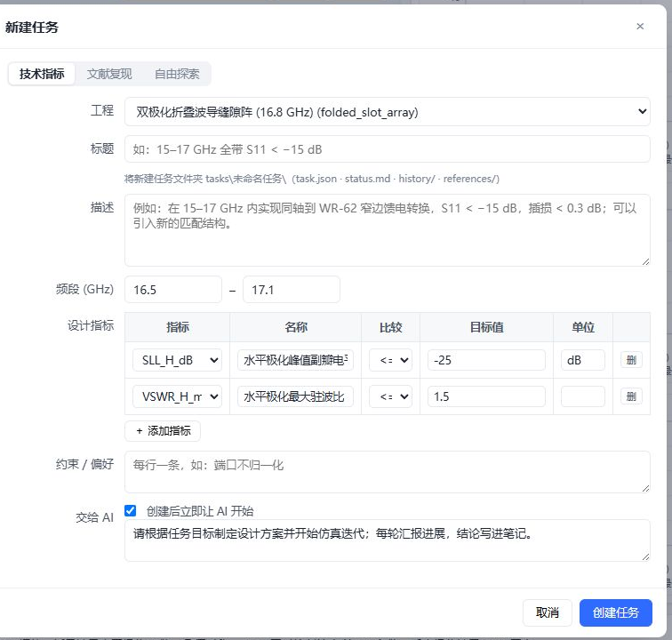Edit the AI instruction textarea
The image size is (672, 640).
(387, 540)
